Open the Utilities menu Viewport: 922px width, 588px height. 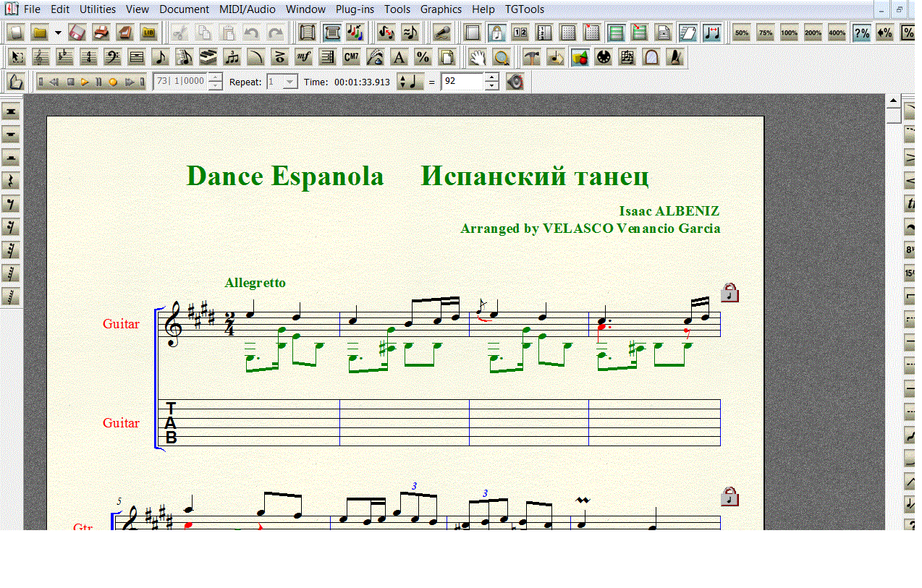tap(97, 9)
